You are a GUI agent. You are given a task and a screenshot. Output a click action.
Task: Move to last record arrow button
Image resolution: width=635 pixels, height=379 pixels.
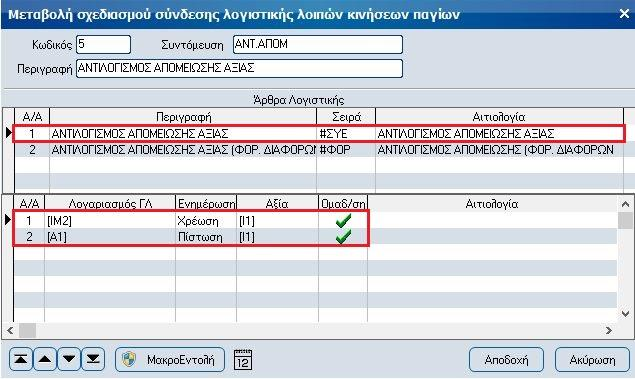93,359
